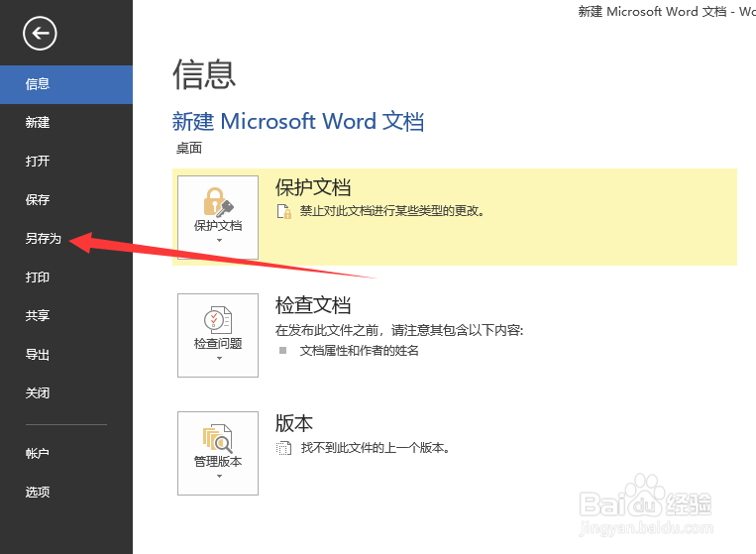Select 关闭 in the sidebar

[66, 393]
